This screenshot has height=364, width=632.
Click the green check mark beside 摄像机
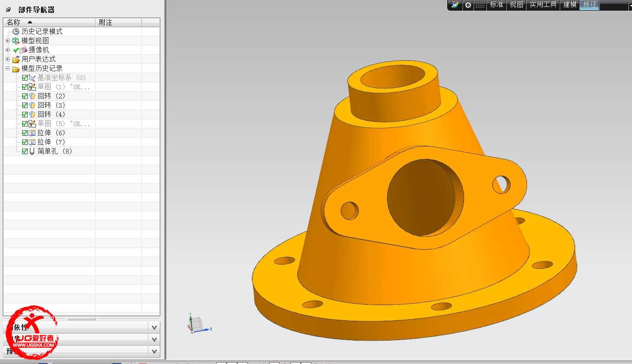pos(16,50)
